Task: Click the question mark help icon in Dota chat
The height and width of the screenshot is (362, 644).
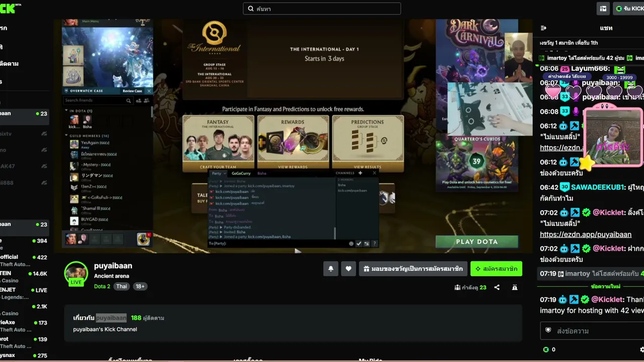Action: pos(374,243)
